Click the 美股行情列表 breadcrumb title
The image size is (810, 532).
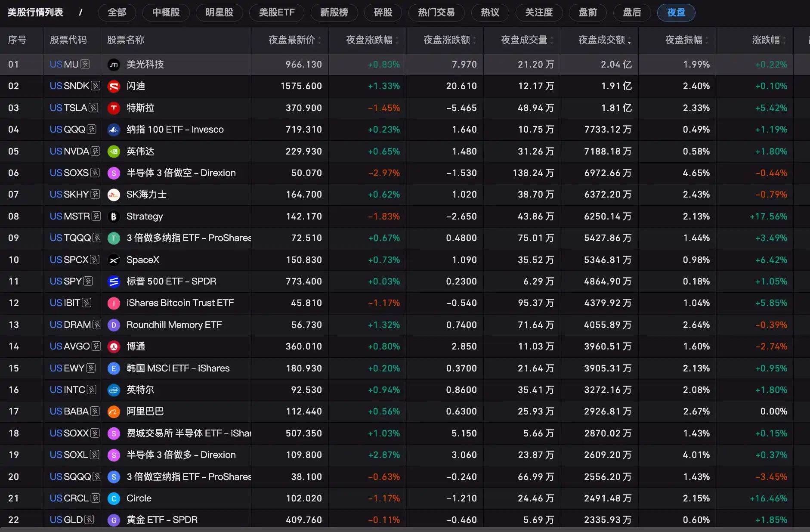tap(35, 12)
